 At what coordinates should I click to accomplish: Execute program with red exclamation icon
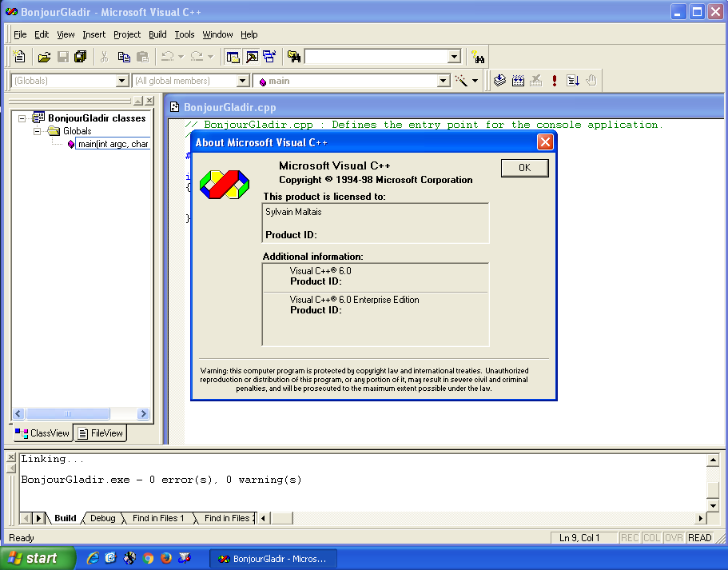coord(554,81)
